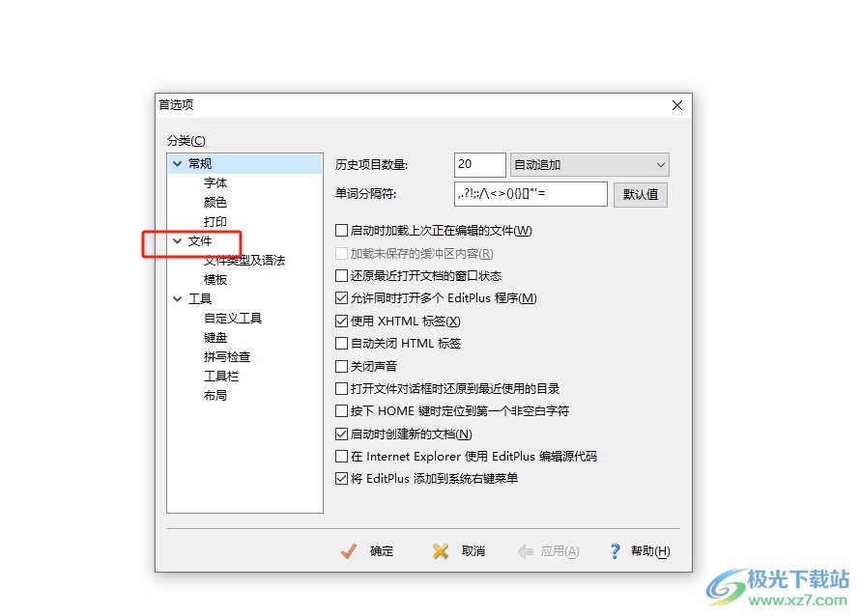Image resolution: width=860 pixels, height=616 pixels.
Task: Open the 键盘 settings item
Action: (215, 338)
